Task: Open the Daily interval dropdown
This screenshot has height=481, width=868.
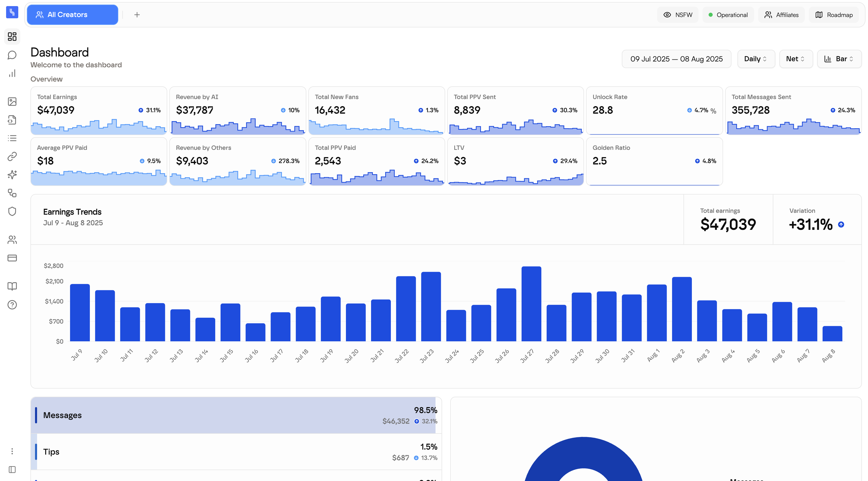Action: pos(756,59)
